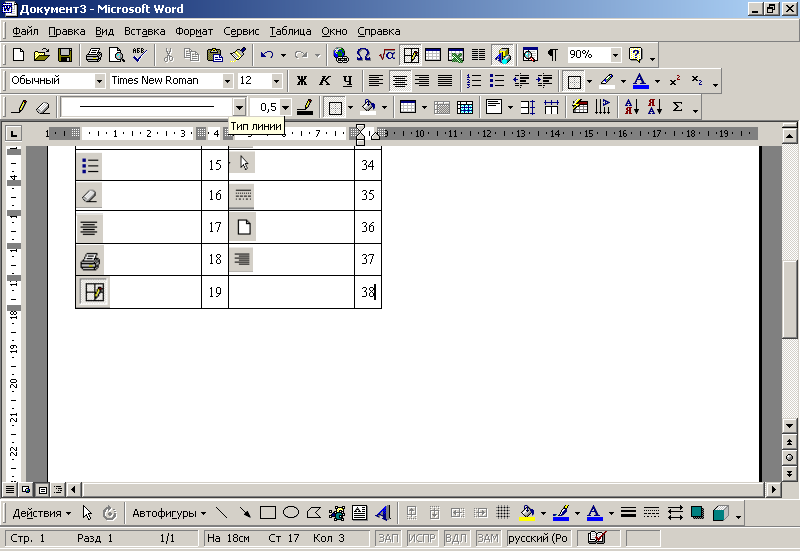Apply the table shading fill color
Image resolution: width=800 pixels, height=551 pixels.
point(368,107)
